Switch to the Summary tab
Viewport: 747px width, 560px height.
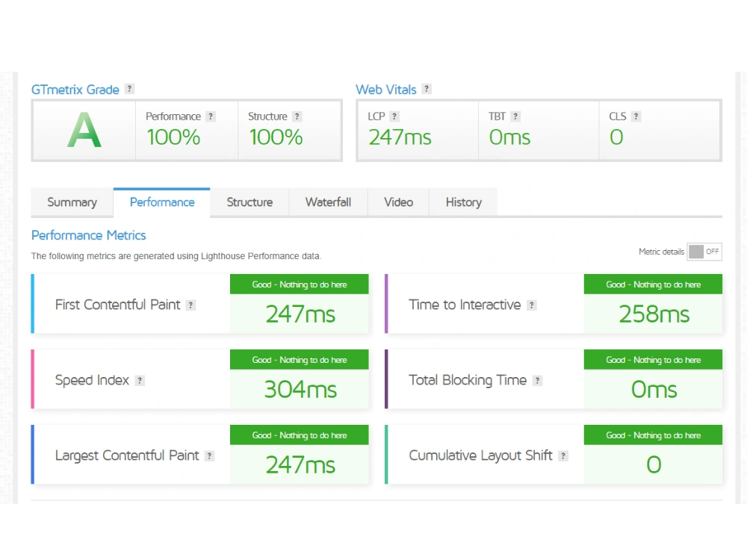pyautogui.click(x=72, y=202)
